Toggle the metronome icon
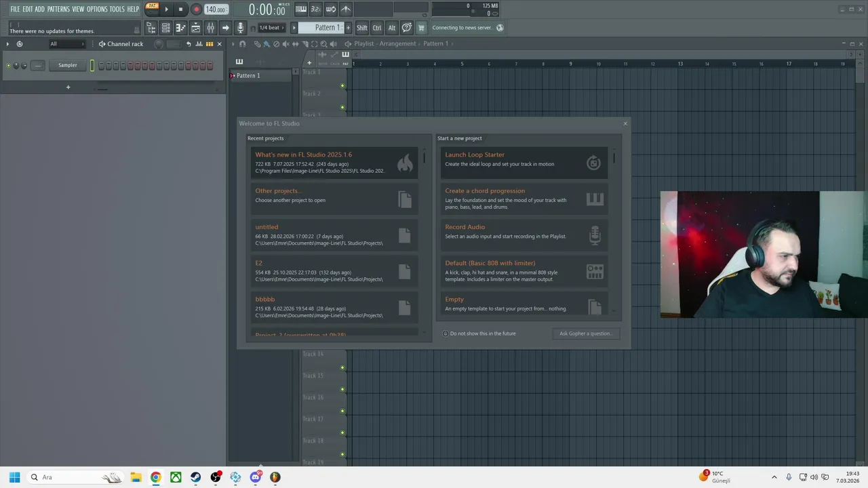 346,9
